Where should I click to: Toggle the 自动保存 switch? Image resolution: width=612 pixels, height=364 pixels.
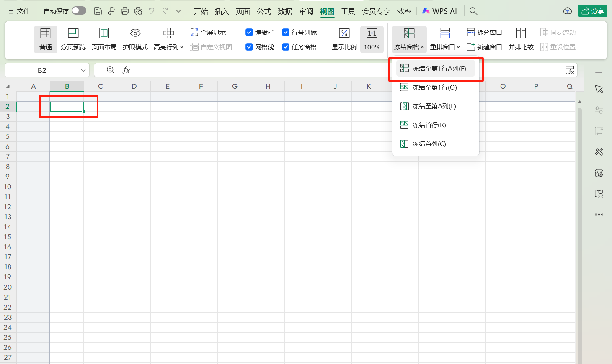[79, 11]
